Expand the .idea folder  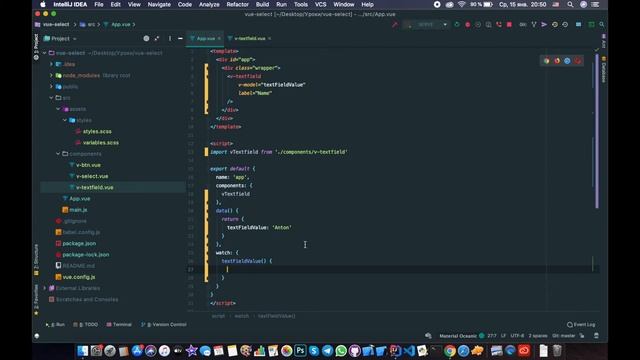(51, 64)
